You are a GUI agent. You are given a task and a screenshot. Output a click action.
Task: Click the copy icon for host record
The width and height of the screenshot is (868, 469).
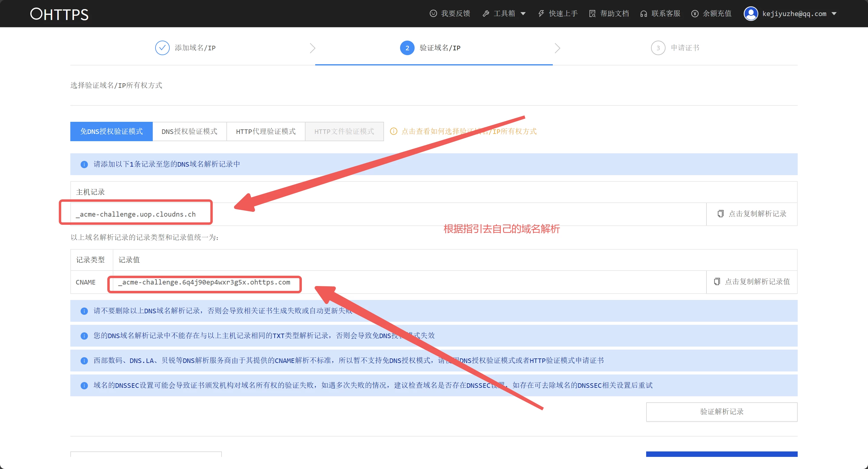(x=720, y=214)
